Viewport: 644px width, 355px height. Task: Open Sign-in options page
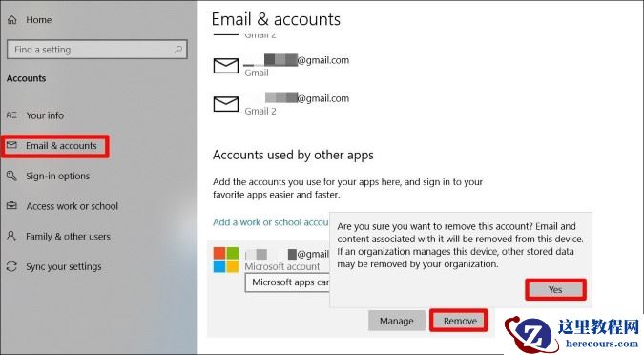click(x=57, y=176)
